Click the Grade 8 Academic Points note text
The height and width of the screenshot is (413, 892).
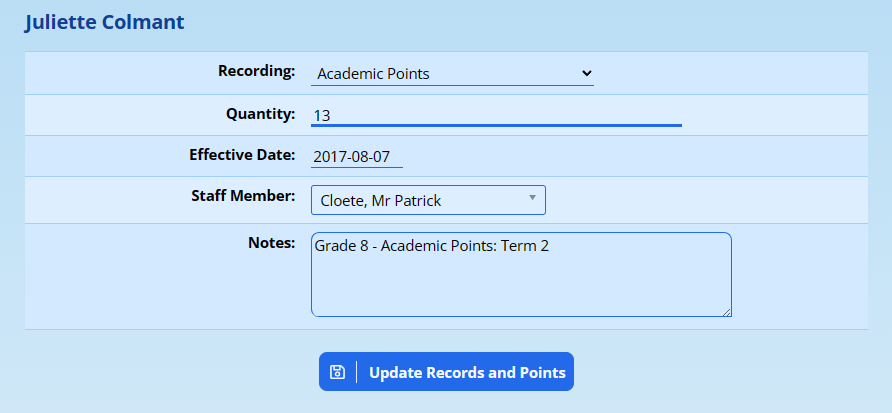[431, 245]
